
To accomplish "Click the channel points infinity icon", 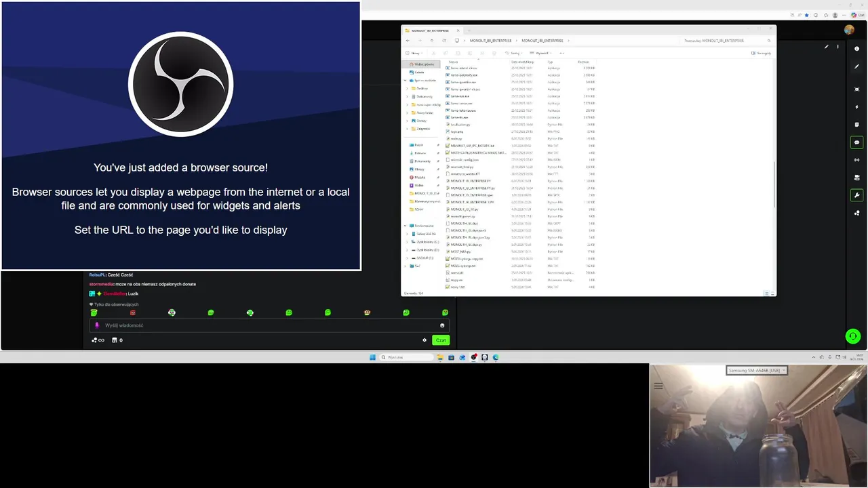I will 98,340.
